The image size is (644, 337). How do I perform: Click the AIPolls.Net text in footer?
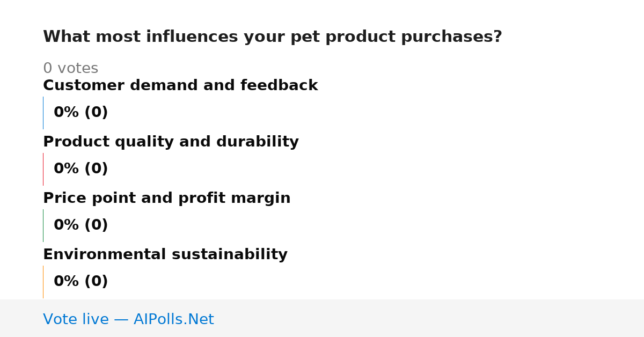click(x=173, y=319)
